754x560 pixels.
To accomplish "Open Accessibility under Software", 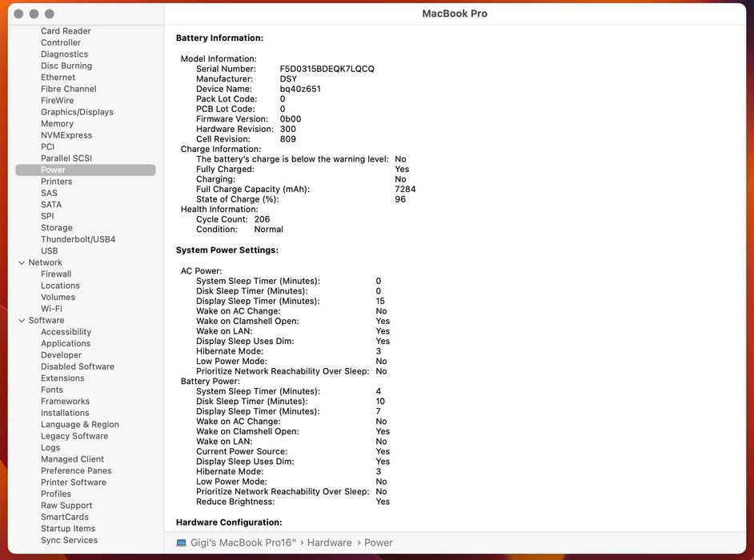I will click(x=66, y=332).
